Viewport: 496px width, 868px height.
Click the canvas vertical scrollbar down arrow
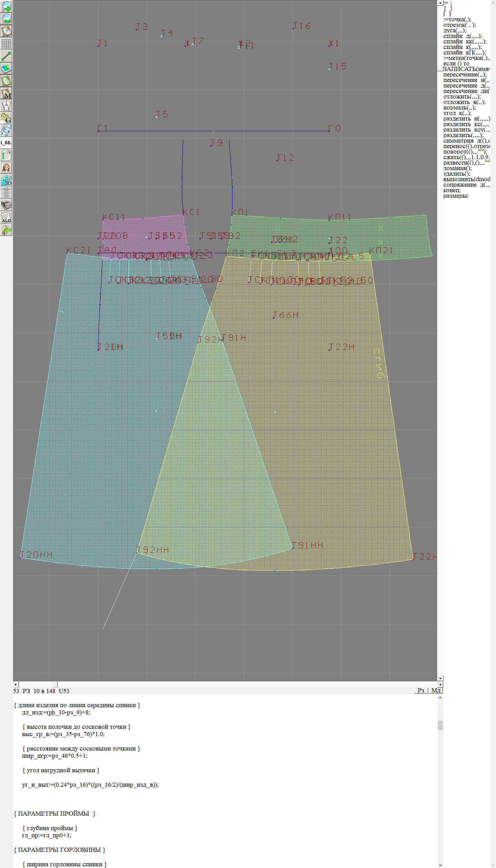pyautogui.click(x=440, y=678)
